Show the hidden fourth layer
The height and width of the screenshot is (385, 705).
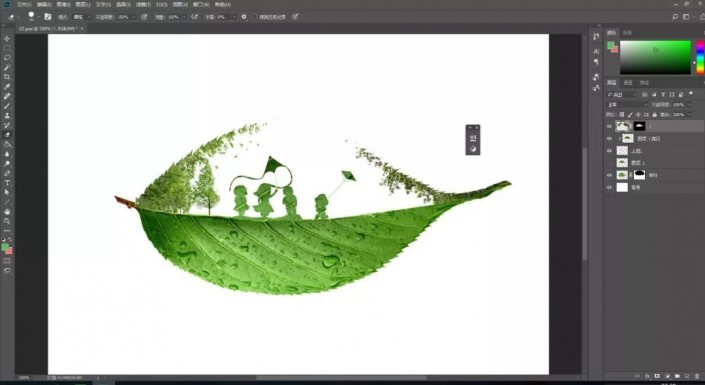[610, 163]
